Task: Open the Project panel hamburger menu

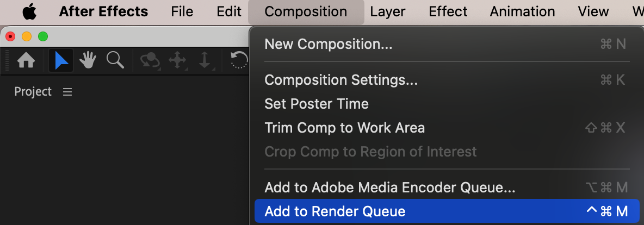Action: (67, 92)
